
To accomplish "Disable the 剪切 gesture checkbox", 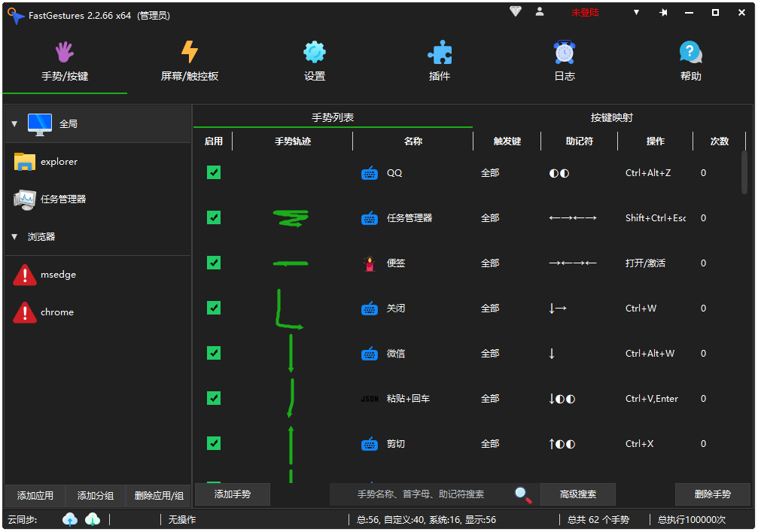I will click(x=214, y=443).
